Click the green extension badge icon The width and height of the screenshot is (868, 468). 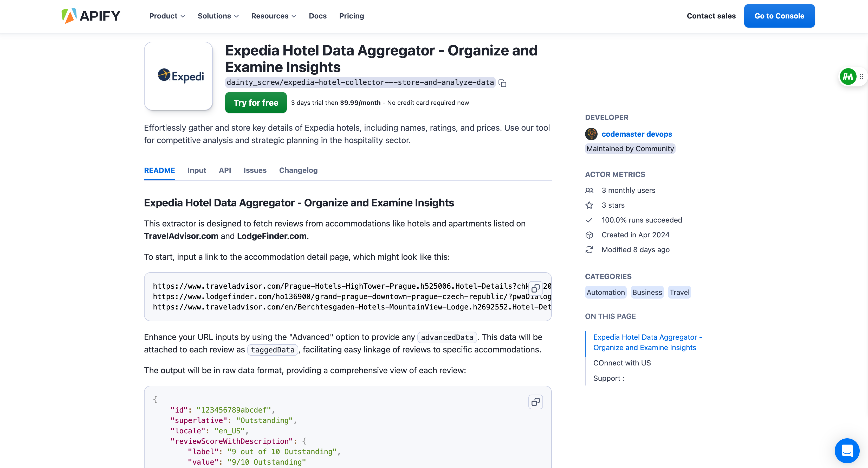coord(848,77)
